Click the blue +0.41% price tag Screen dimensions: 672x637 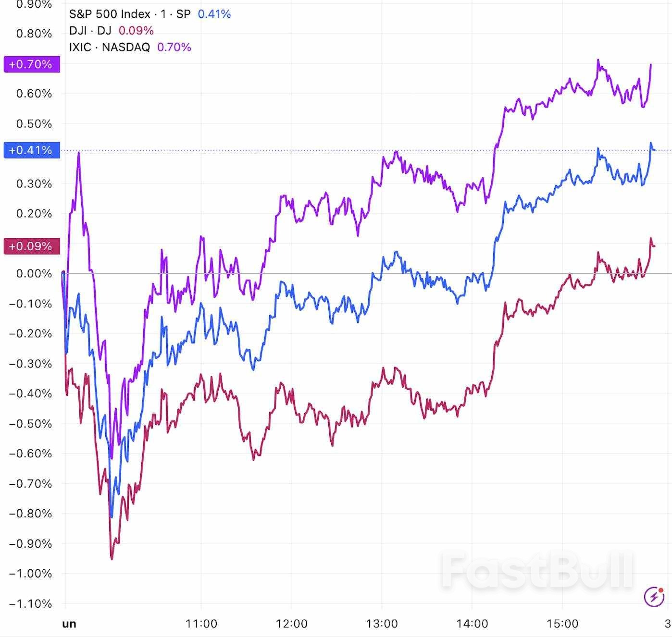(x=32, y=150)
